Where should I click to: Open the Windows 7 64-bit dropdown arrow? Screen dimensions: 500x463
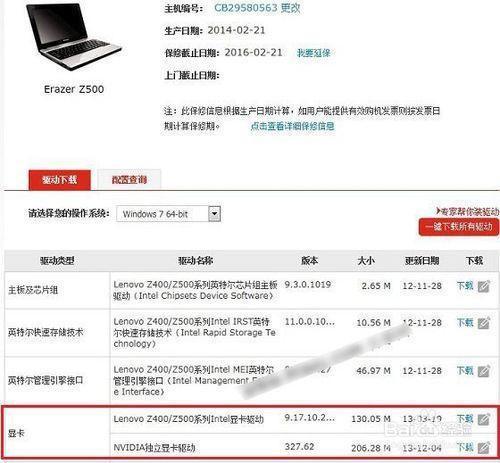pyautogui.click(x=214, y=214)
